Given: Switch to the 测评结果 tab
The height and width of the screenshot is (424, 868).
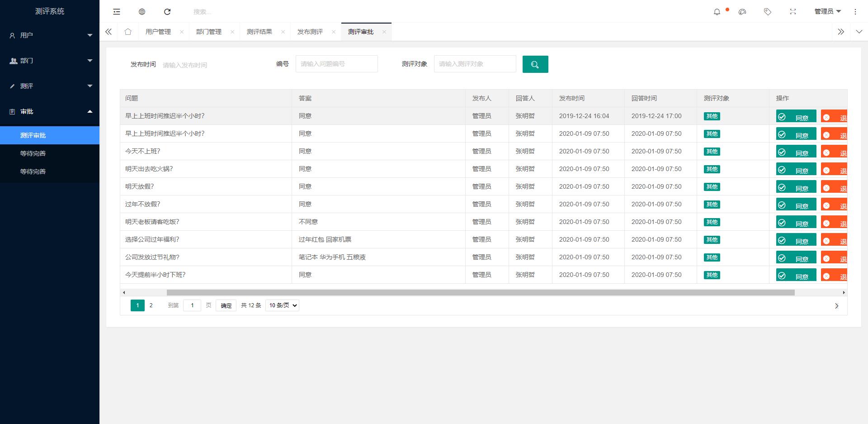Looking at the screenshot, I should point(259,32).
